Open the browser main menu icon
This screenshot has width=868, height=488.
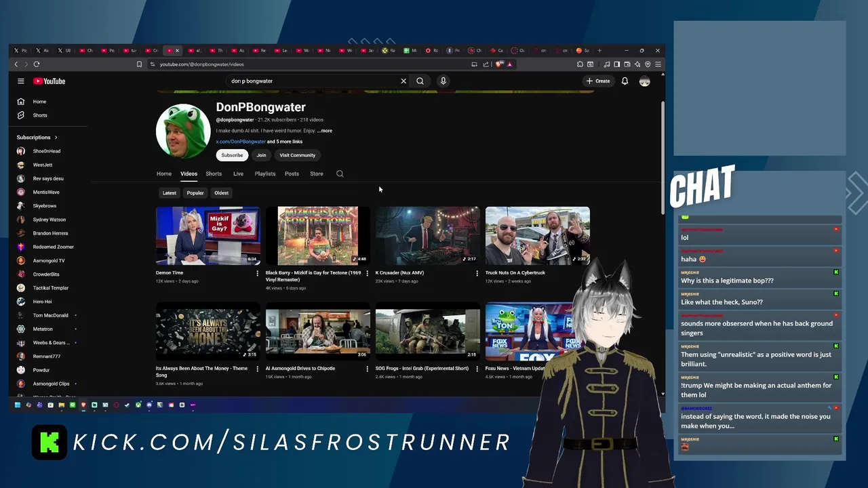pyautogui.click(x=658, y=64)
